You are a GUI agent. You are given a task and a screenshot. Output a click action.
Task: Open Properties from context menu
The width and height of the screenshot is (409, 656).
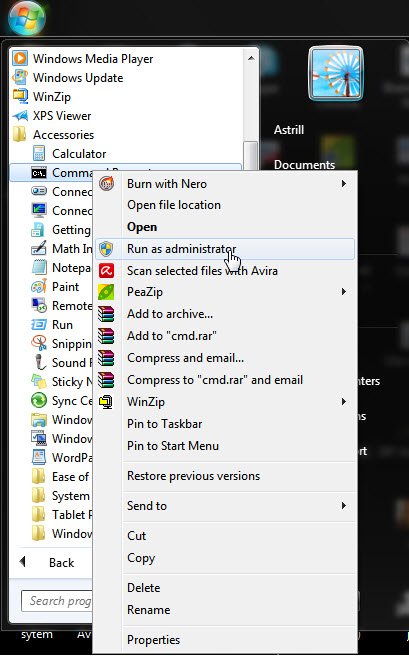(x=153, y=640)
